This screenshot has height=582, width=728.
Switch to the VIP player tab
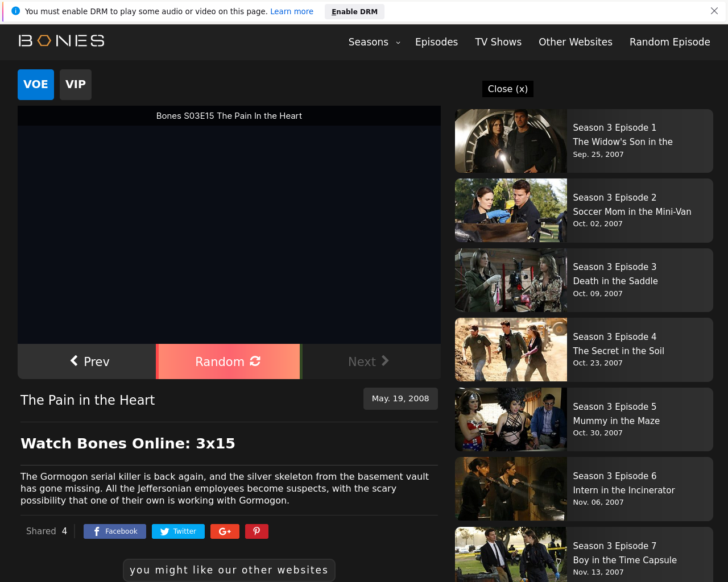pyautogui.click(x=76, y=85)
